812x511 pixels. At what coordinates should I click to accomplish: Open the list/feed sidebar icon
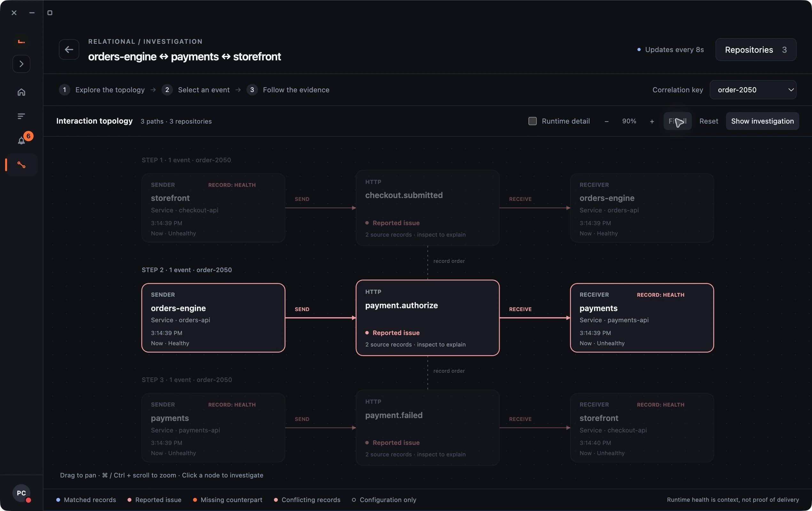(x=21, y=116)
